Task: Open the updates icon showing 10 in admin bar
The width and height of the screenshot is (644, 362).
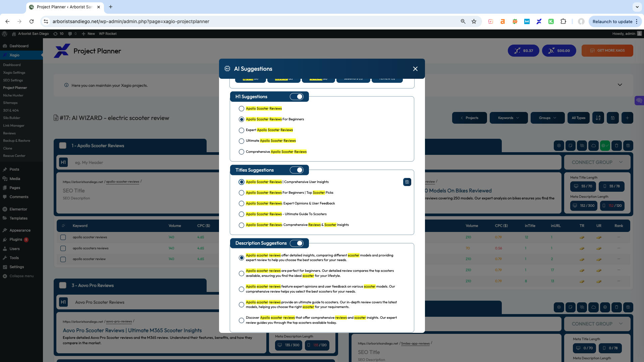Action: (x=58, y=34)
